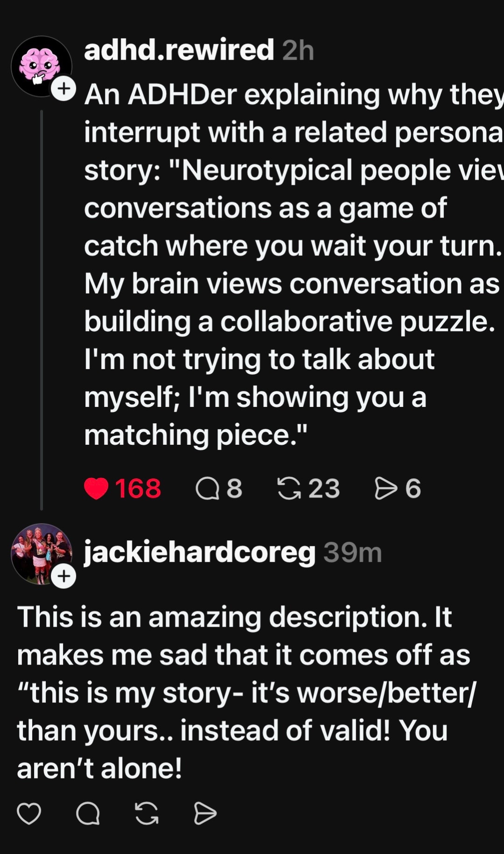Visit the jackiehardcoreg username link
Viewport: 504px width, 854px height.
point(200,553)
